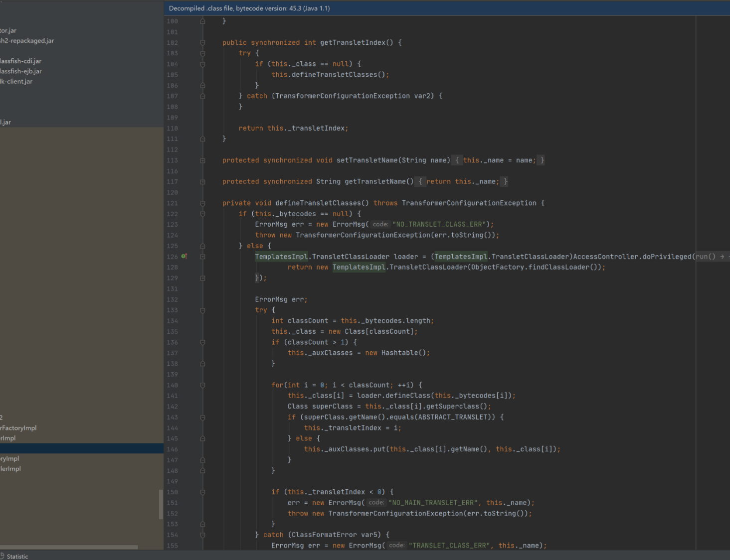
Task: Collapse the for loop at line 140
Action: [x=202, y=385]
